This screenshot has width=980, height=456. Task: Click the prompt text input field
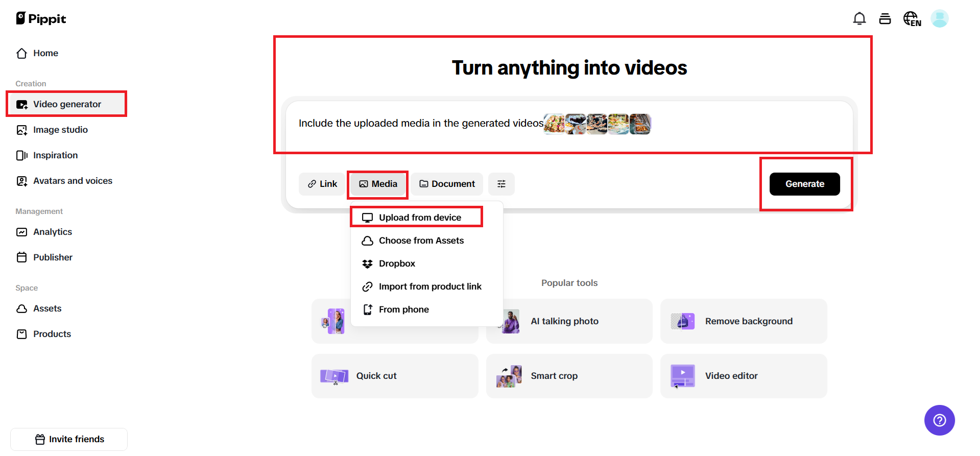pyautogui.click(x=569, y=124)
